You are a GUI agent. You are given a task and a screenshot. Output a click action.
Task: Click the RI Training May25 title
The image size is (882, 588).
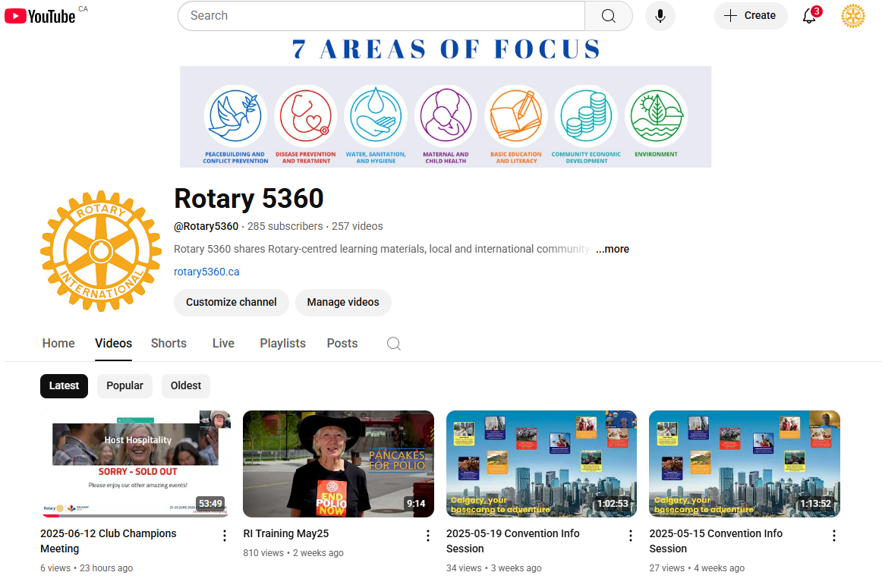(285, 533)
